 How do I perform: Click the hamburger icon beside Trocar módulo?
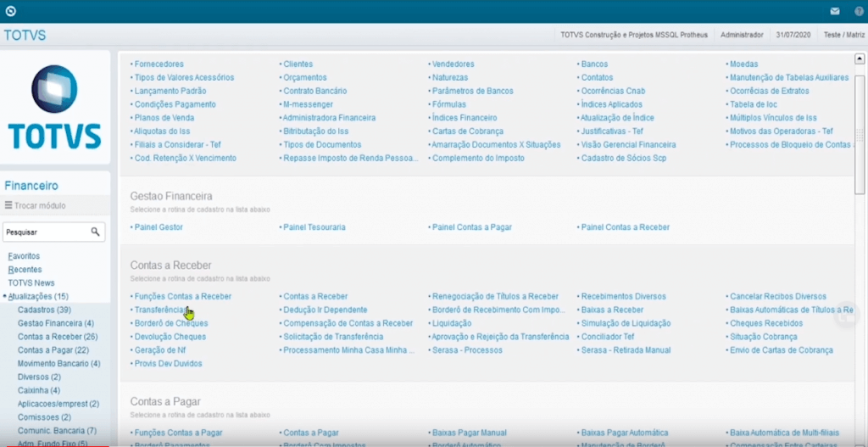point(8,205)
